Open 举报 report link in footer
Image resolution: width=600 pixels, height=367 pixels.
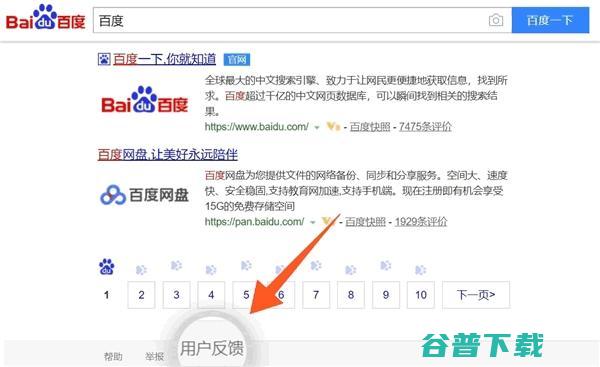[155, 357]
